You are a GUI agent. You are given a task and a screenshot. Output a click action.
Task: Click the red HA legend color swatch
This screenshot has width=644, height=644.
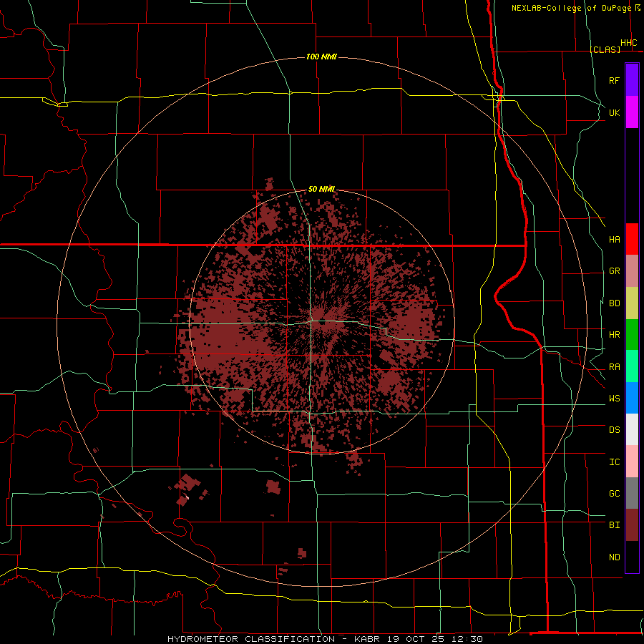pos(632,239)
